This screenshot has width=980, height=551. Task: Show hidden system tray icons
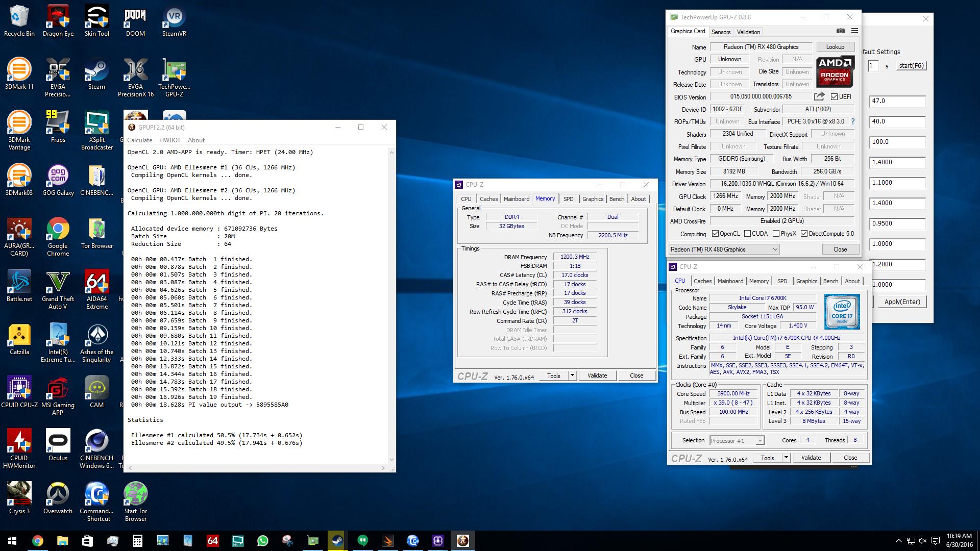(898, 541)
